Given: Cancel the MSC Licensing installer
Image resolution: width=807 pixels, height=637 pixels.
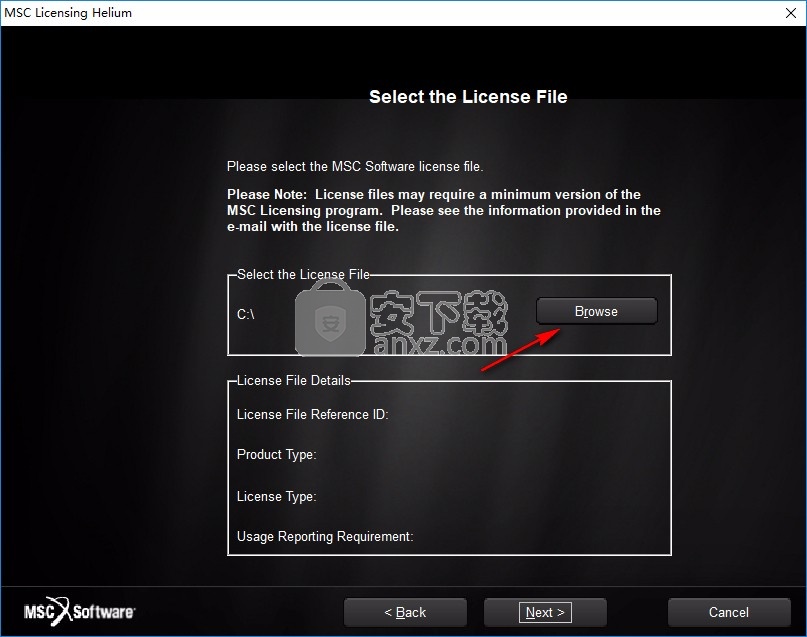Looking at the screenshot, I should pyautogui.click(x=729, y=612).
